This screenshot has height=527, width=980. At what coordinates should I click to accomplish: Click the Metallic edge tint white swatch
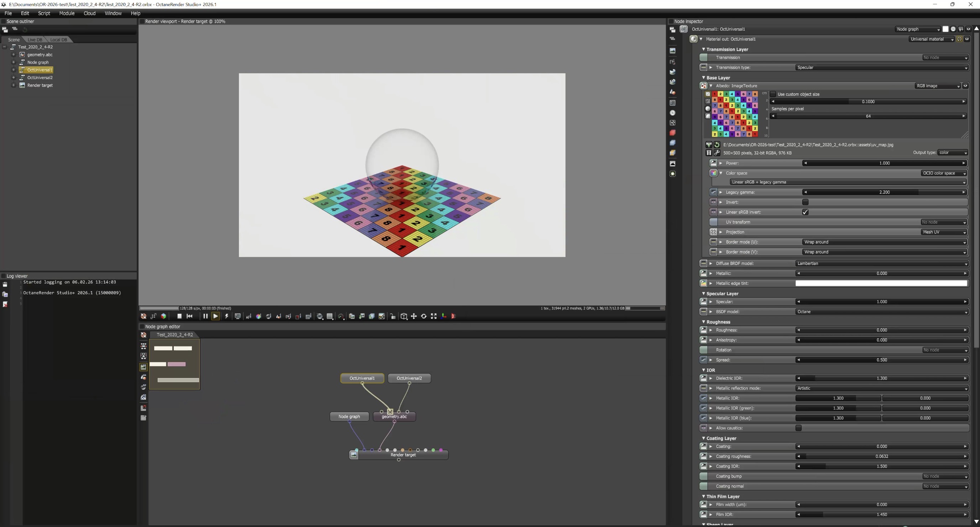881,283
